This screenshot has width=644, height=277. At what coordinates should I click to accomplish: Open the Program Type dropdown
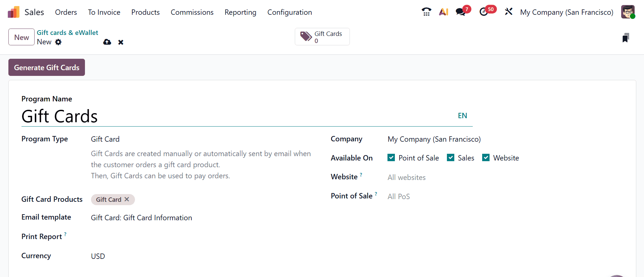point(201,139)
